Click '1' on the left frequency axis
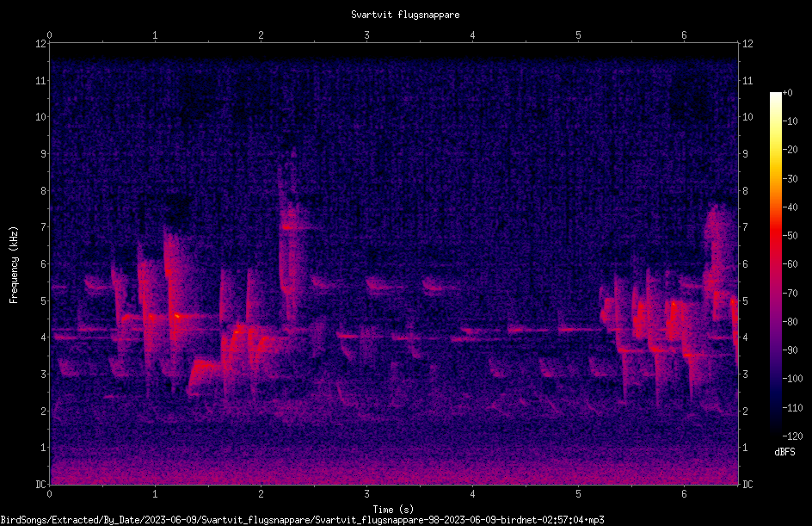 click(43, 448)
